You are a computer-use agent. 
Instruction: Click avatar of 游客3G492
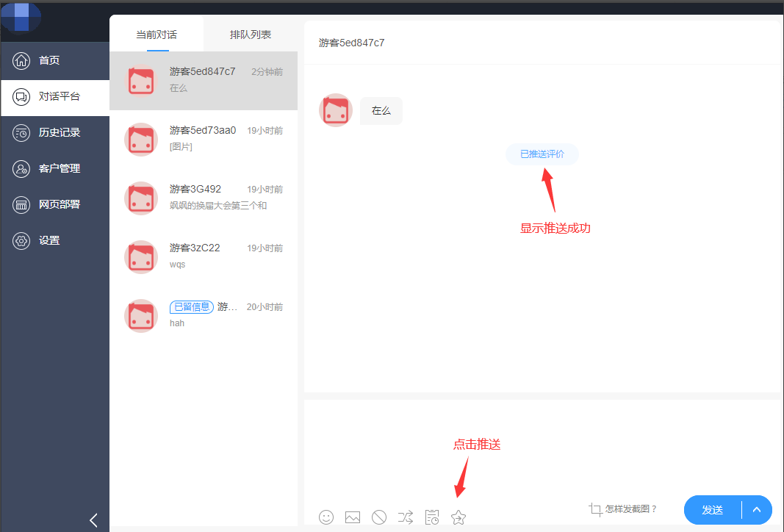(x=141, y=198)
